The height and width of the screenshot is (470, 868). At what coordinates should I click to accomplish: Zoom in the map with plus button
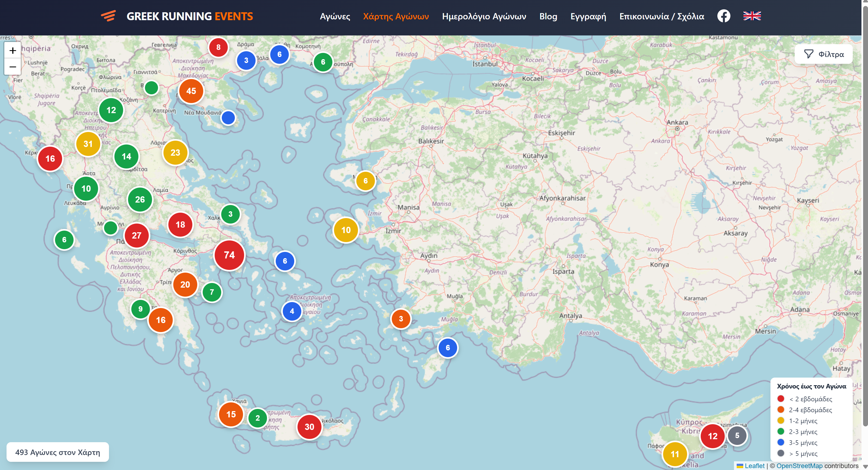[13, 51]
